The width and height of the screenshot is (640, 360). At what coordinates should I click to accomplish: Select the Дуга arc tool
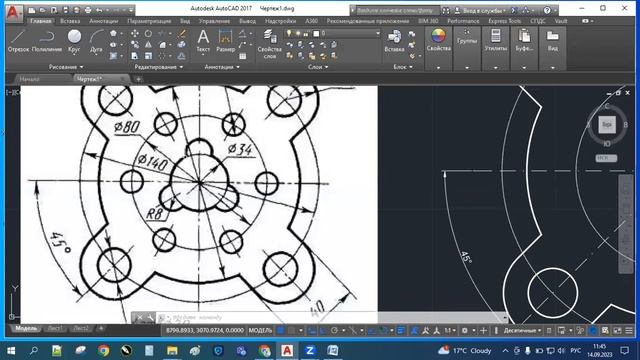(96, 41)
